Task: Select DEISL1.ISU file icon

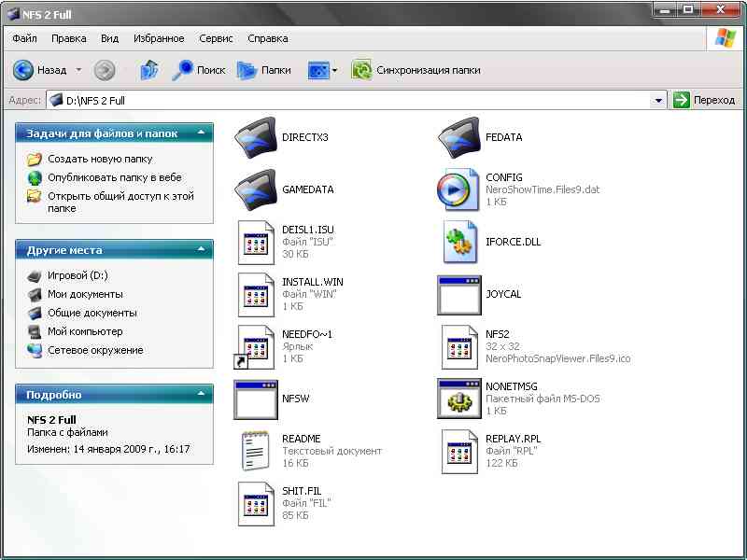Action: point(256,243)
